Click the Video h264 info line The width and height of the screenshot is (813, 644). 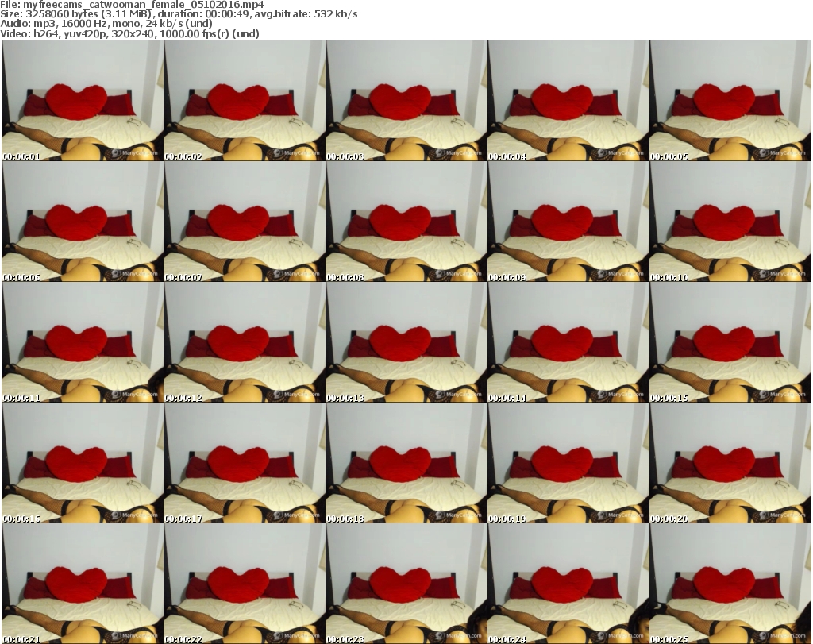(x=129, y=33)
